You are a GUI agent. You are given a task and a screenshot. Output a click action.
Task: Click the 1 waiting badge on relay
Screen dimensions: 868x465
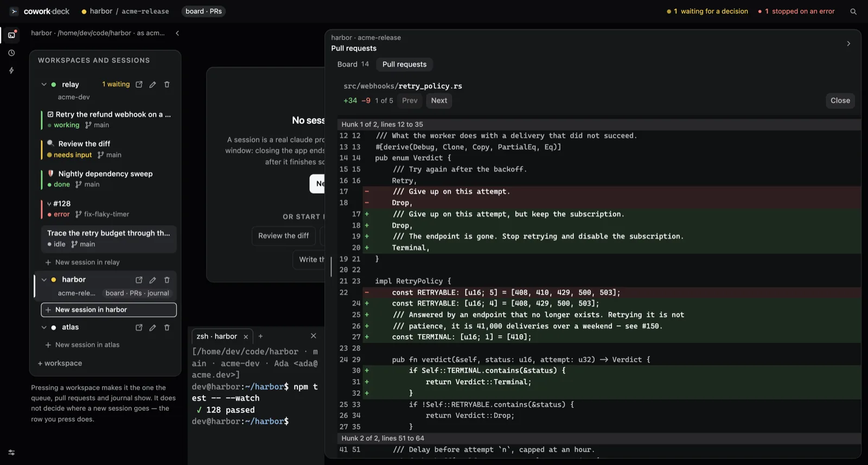click(116, 85)
